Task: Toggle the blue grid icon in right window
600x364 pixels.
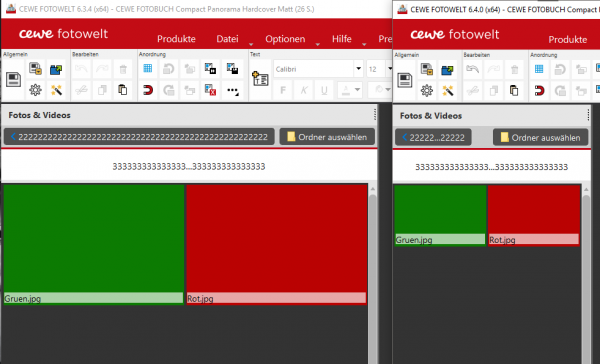Action: (x=539, y=69)
